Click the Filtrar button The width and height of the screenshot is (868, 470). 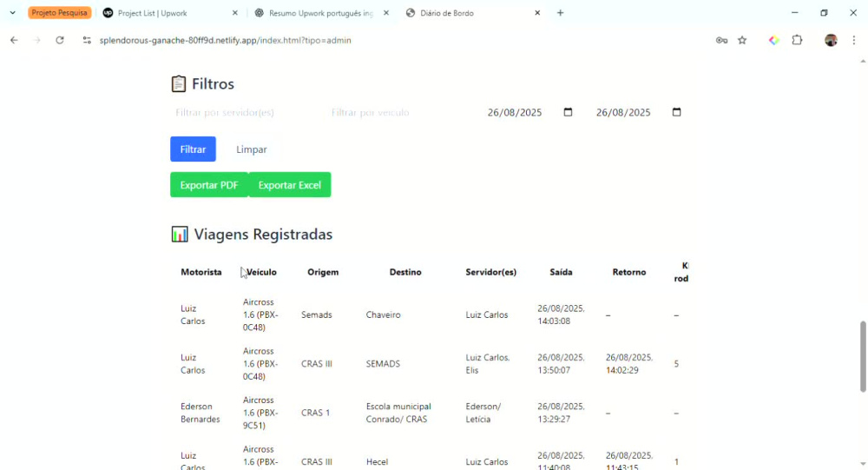pos(193,149)
